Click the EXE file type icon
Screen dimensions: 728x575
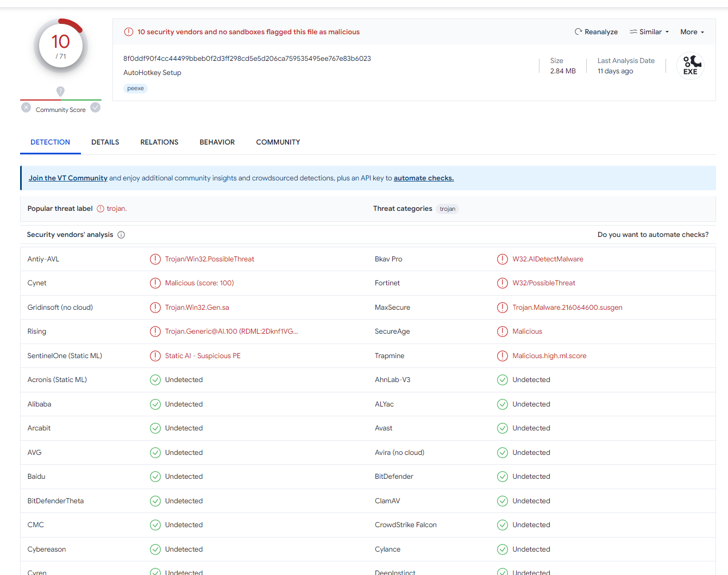(690, 65)
